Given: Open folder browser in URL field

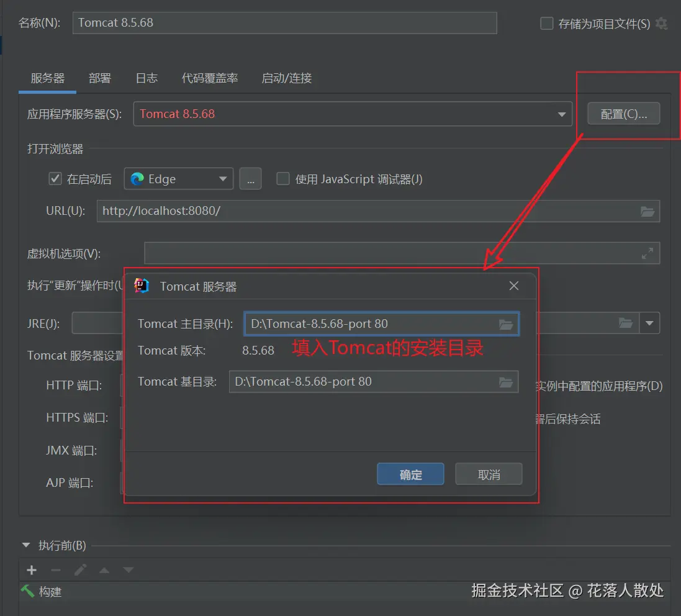Looking at the screenshot, I should tap(647, 212).
